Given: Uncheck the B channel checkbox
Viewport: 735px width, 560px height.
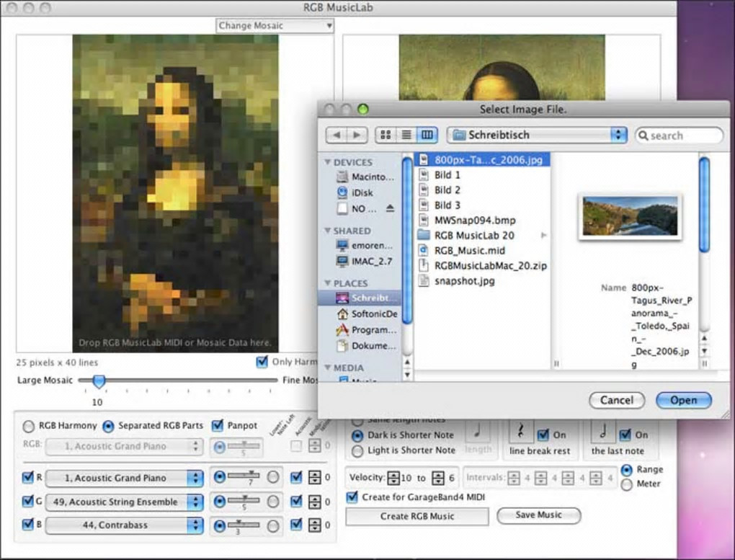Looking at the screenshot, I should [27, 525].
